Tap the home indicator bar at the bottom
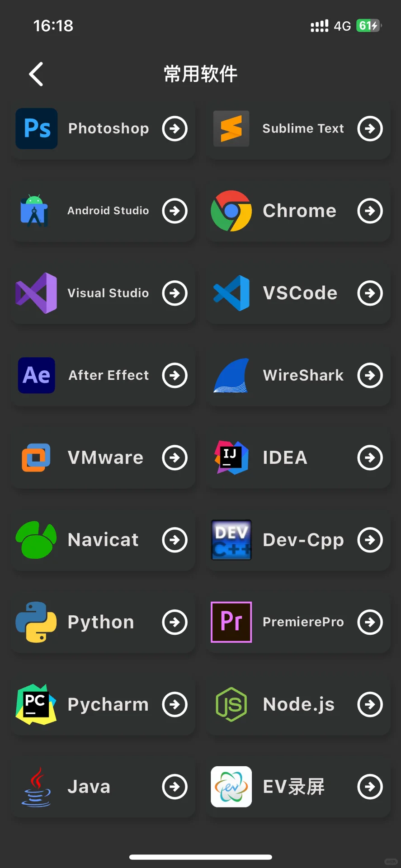Screen dimensions: 401x868 tap(201, 857)
